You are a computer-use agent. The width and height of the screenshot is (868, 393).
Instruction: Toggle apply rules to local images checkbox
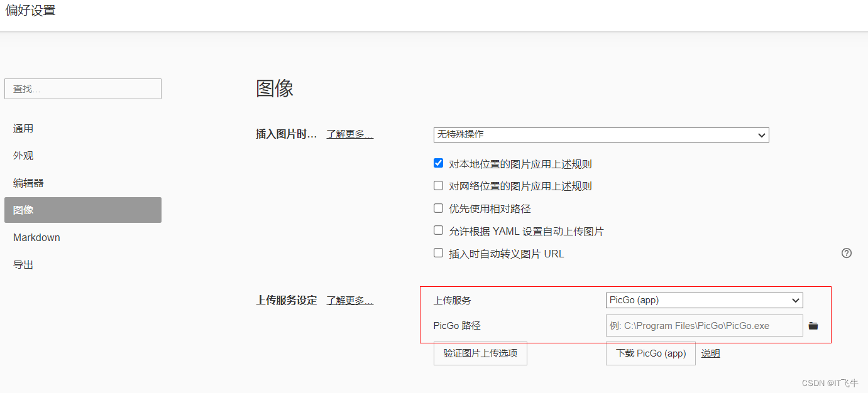(x=439, y=163)
